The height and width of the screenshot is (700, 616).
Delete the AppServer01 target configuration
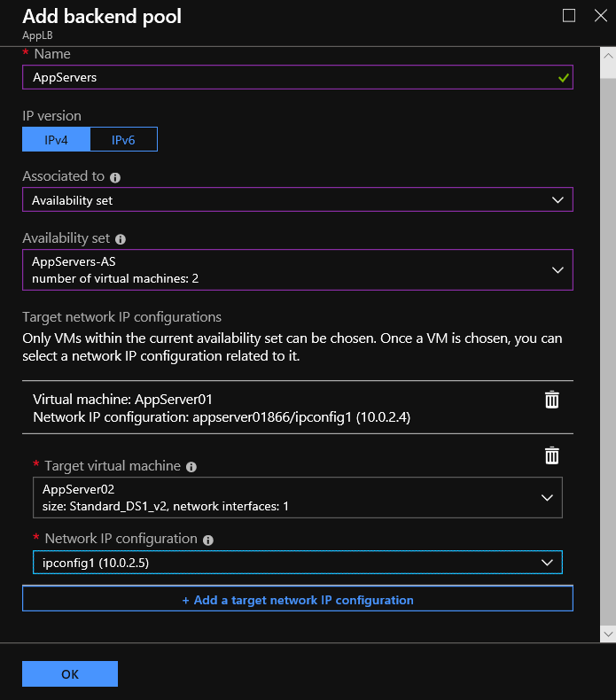[551, 400]
